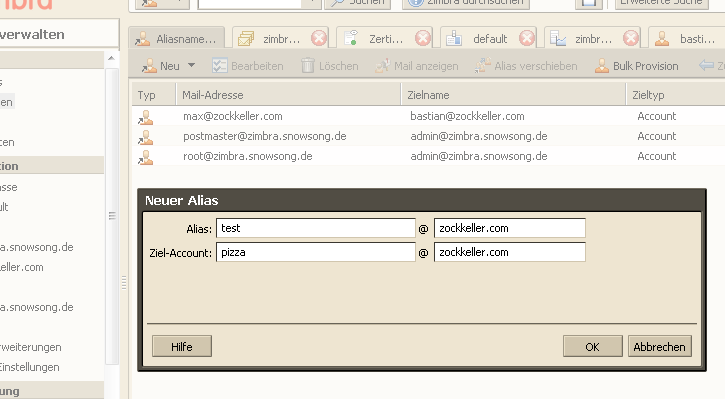Sort by the Typ column header
Viewport: 725px width, 399px height.
pos(154,95)
